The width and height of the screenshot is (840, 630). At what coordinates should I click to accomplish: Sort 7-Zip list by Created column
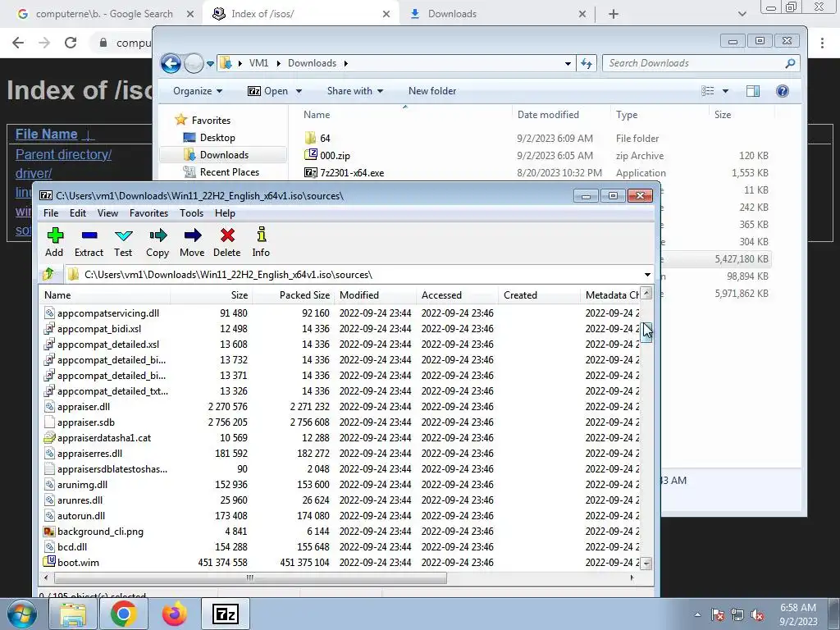click(x=539, y=295)
